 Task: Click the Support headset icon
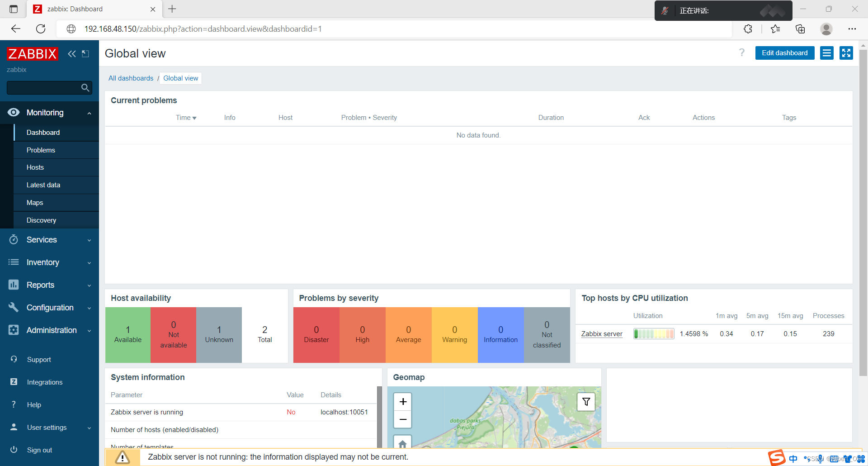14,359
